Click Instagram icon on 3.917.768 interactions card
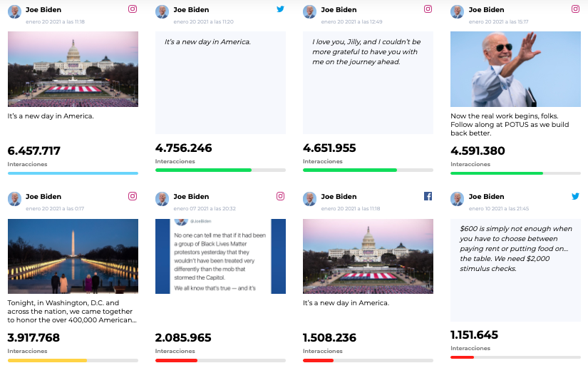This screenshot has height=368, width=588. click(x=133, y=196)
